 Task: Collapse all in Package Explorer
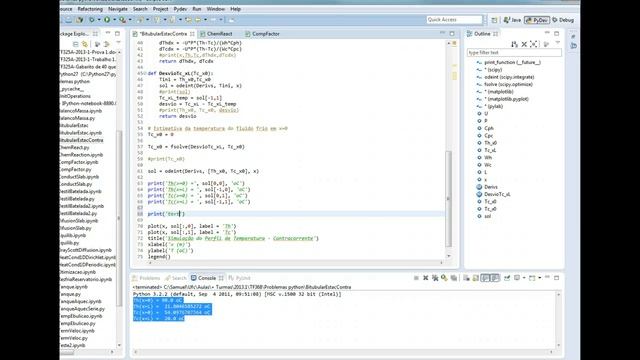point(76,44)
